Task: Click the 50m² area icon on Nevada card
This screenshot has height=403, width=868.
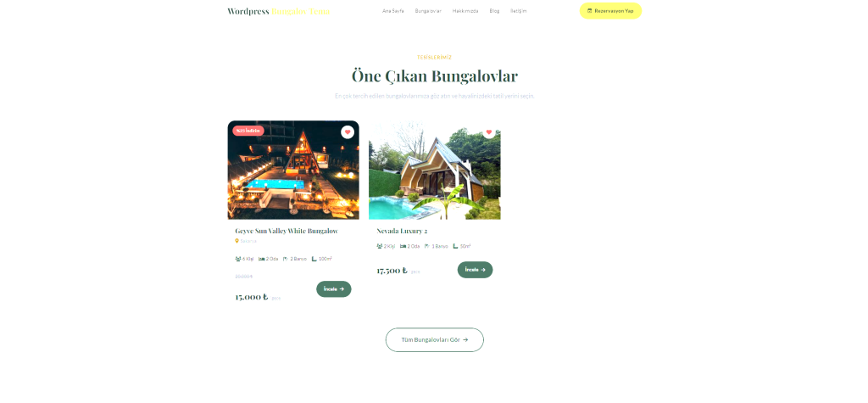Action: 455,246
